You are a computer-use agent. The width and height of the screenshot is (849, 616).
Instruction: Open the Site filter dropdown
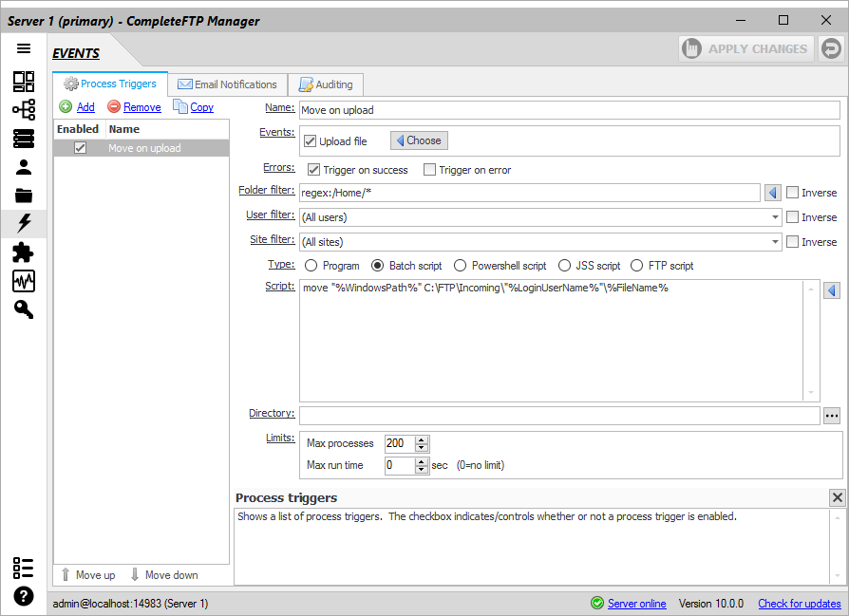click(x=775, y=242)
